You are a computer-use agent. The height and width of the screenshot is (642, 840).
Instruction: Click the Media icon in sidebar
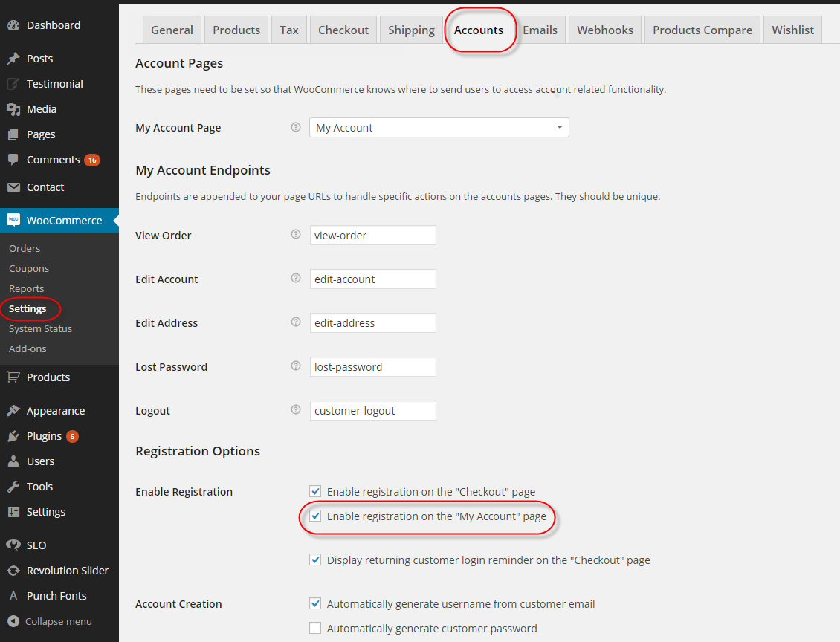click(x=13, y=109)
